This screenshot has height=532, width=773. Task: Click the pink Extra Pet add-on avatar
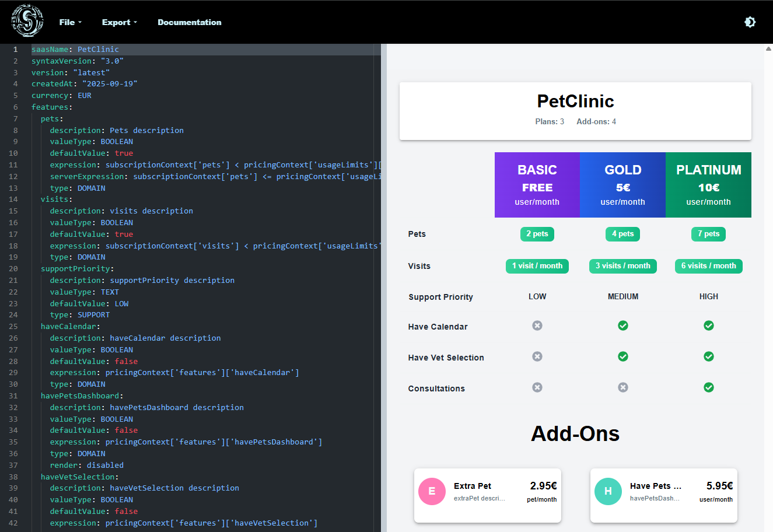pyautogui.click(x=432, y=491)
